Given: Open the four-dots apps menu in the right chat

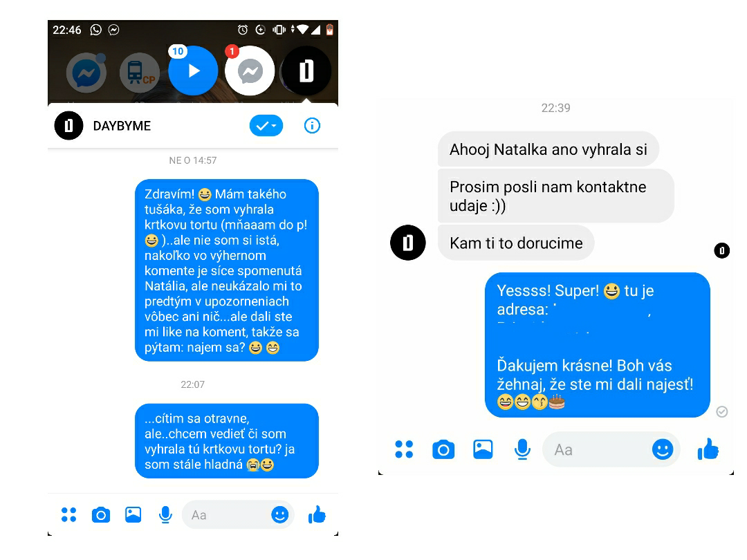Looking at the screenshot, I should click(404, 449).
